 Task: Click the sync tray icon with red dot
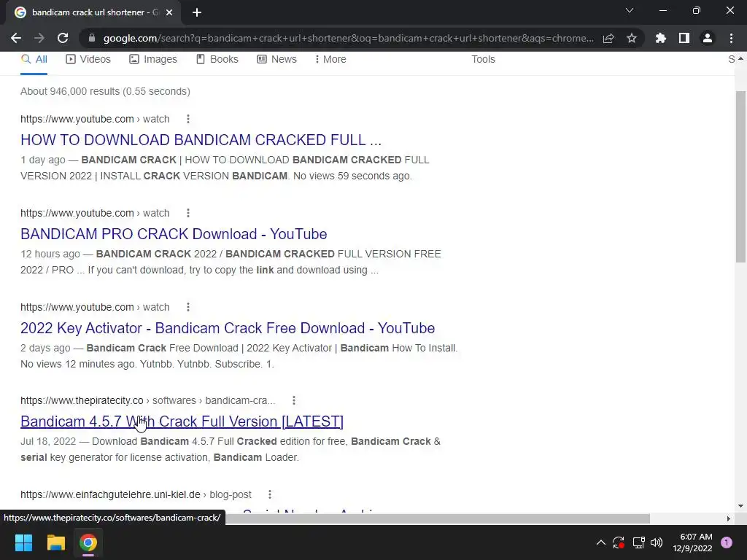pos(619,542)
